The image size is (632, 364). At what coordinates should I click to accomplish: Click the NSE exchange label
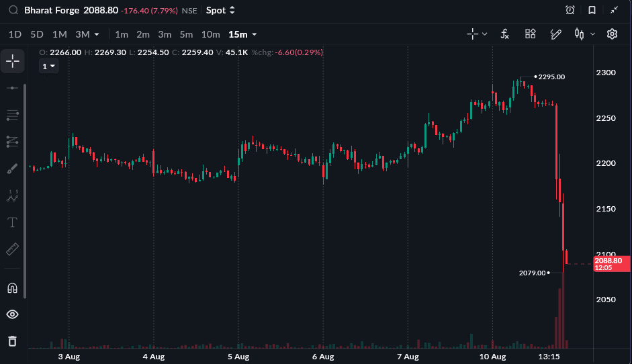[189, 11]
